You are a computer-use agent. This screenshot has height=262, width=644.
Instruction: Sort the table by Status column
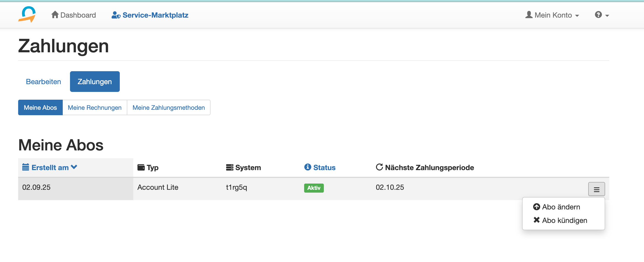click(324, 168)
